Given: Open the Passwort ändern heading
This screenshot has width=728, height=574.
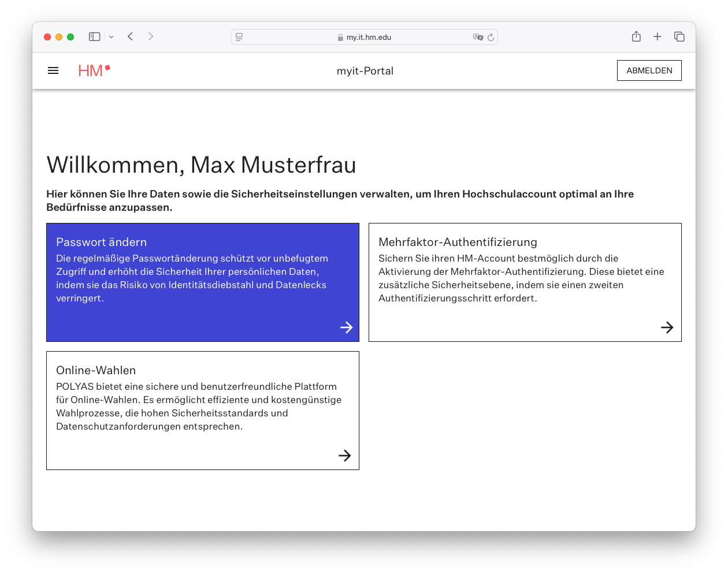Looking at the screenshot, I should click(x=101, y=242).
